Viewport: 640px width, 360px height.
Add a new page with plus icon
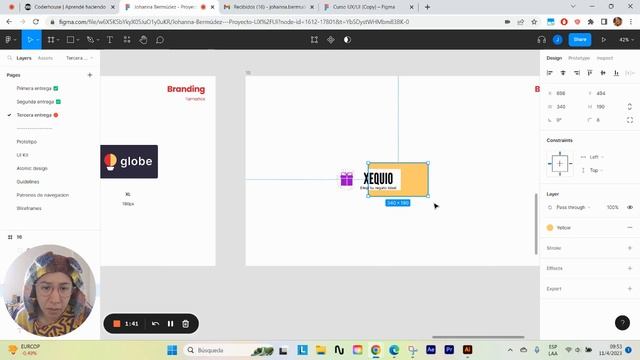(90, 75)
